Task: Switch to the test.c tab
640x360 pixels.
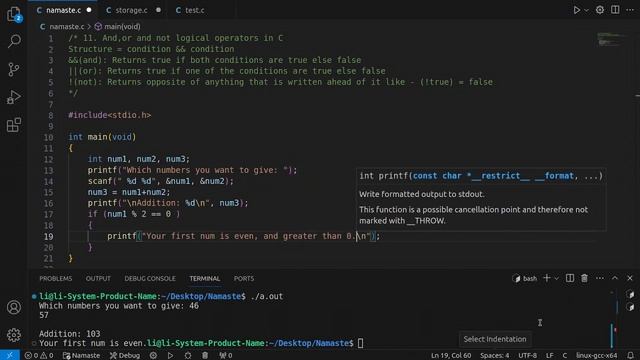Action: [195, 10]
